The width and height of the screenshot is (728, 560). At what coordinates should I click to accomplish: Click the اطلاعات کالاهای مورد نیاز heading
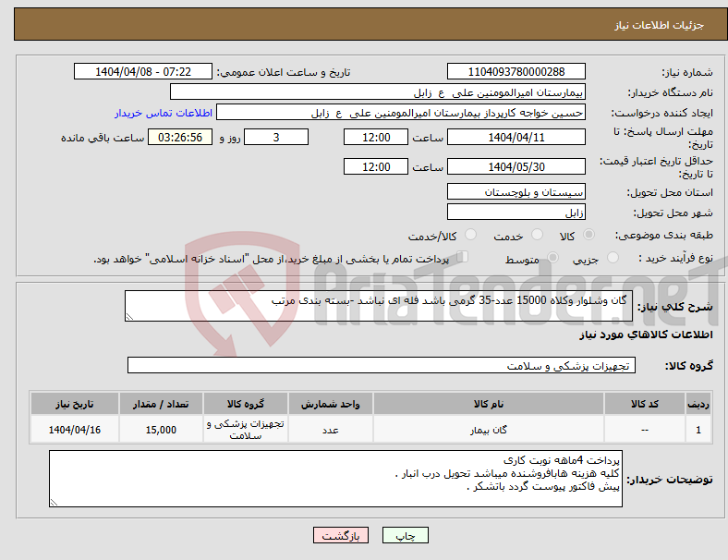pos(646,335)
